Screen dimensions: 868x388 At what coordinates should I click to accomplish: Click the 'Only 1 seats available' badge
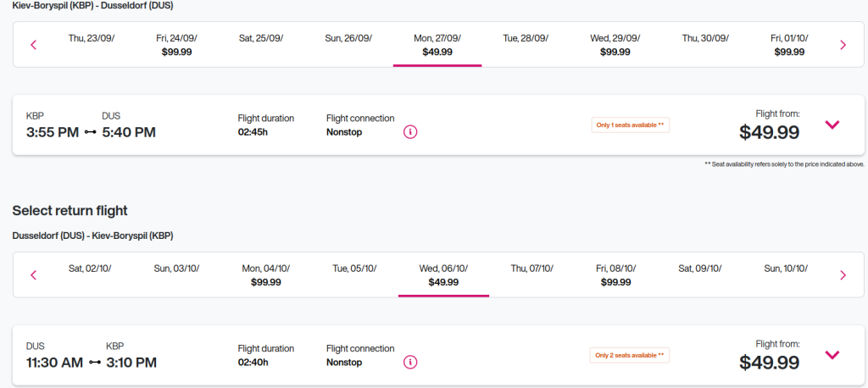630,125
